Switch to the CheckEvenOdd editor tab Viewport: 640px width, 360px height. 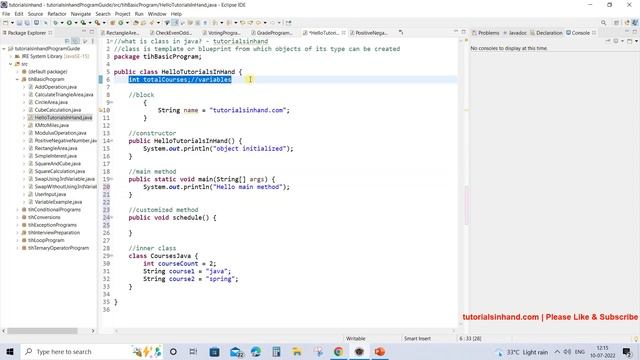[171, 33]
